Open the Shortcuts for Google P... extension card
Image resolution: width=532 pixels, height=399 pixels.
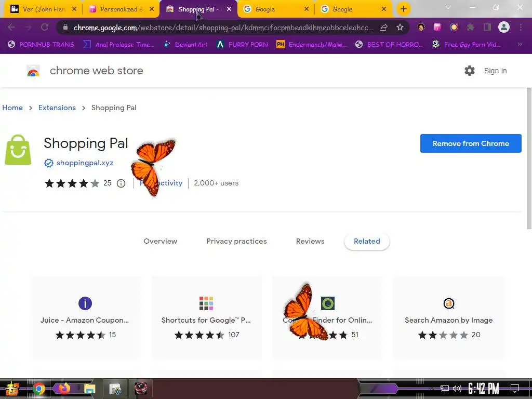pyautogui.click(x=206, y=317)
